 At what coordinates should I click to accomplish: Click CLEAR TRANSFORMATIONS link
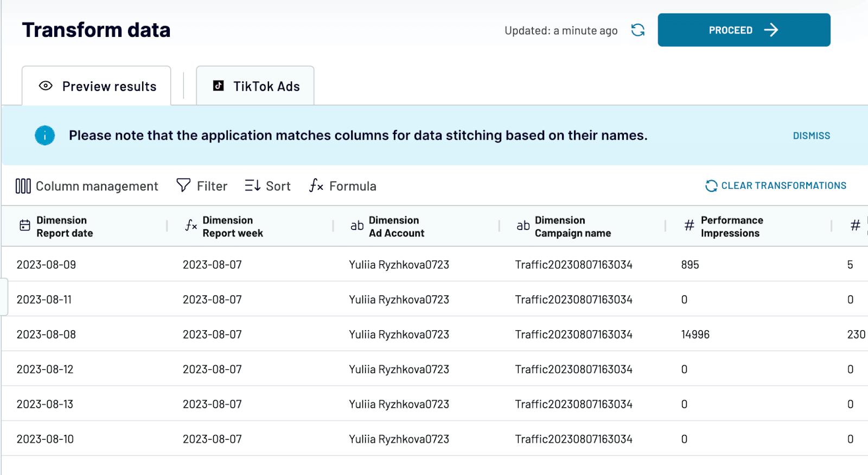tap(776, 186)
